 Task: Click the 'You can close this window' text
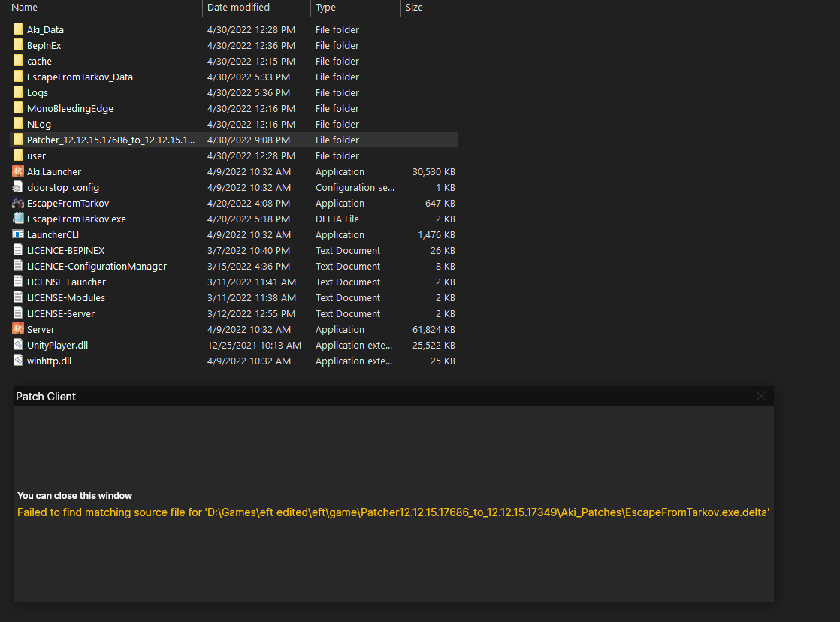(74, 496)
